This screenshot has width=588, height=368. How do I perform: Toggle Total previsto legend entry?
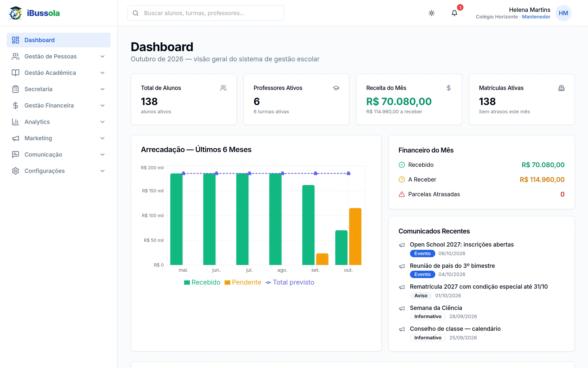pos(290,282)
